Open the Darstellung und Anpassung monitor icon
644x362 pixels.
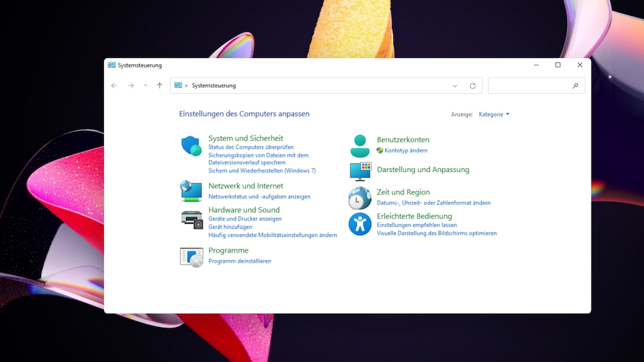361,171
